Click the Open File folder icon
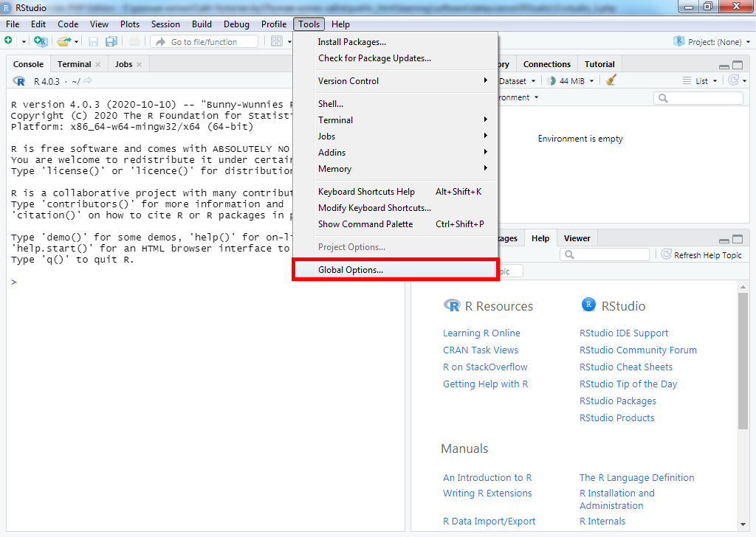The height and width of the screenshot is (537, 756). [63, 42]
